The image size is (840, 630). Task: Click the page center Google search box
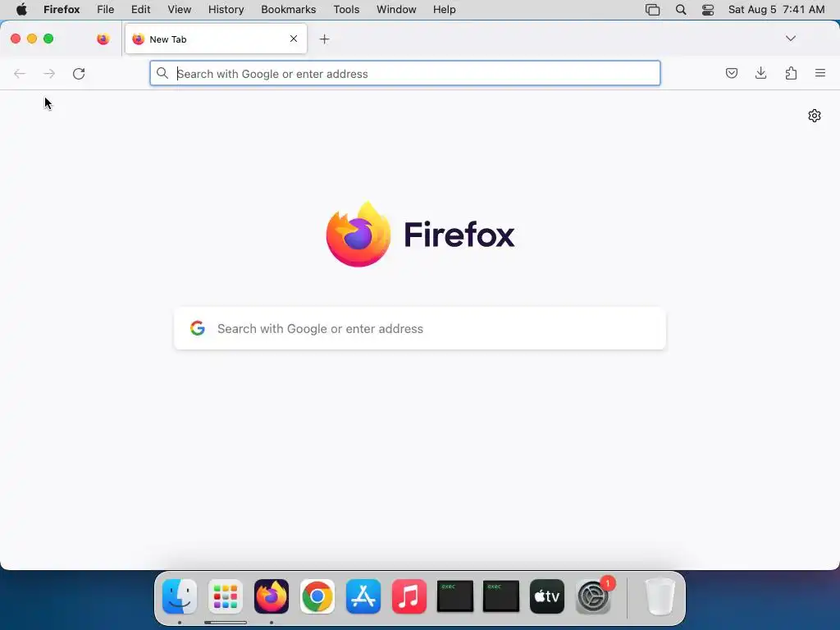tap(420, 328)
